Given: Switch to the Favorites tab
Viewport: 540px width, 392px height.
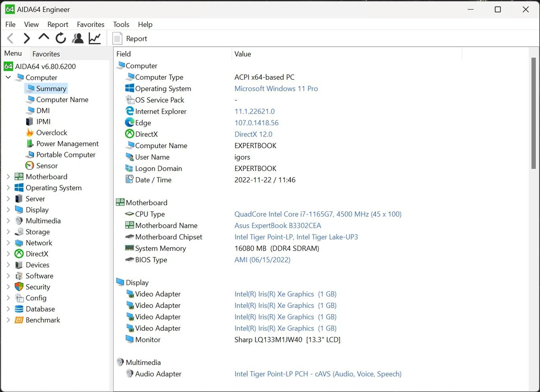Looking at the screenshot, I should click(46, 53).
